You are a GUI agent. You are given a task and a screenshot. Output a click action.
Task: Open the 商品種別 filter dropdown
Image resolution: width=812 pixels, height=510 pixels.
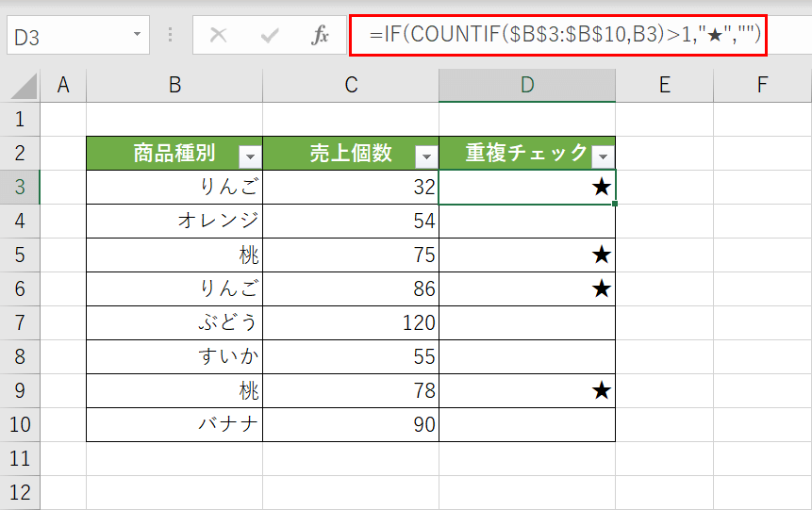click(x=250, y=156)
